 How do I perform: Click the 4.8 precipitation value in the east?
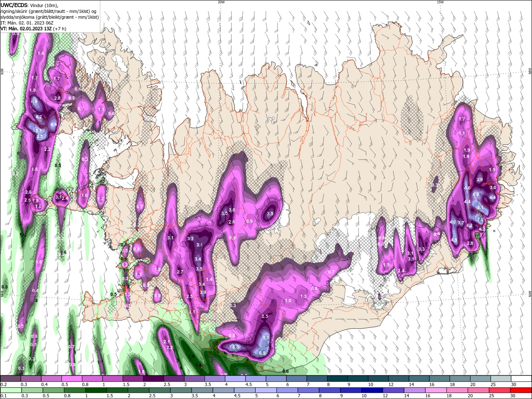pos(476,194)
